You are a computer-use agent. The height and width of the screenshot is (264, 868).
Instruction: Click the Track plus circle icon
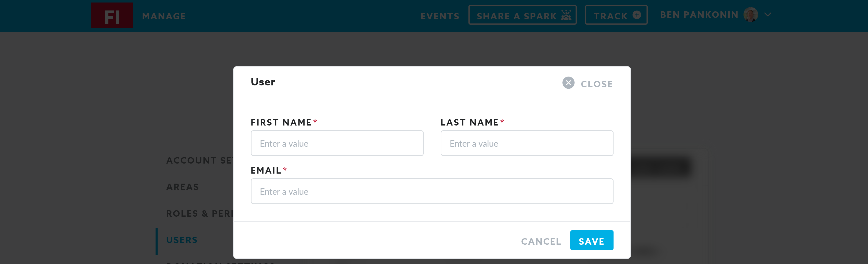637,15
